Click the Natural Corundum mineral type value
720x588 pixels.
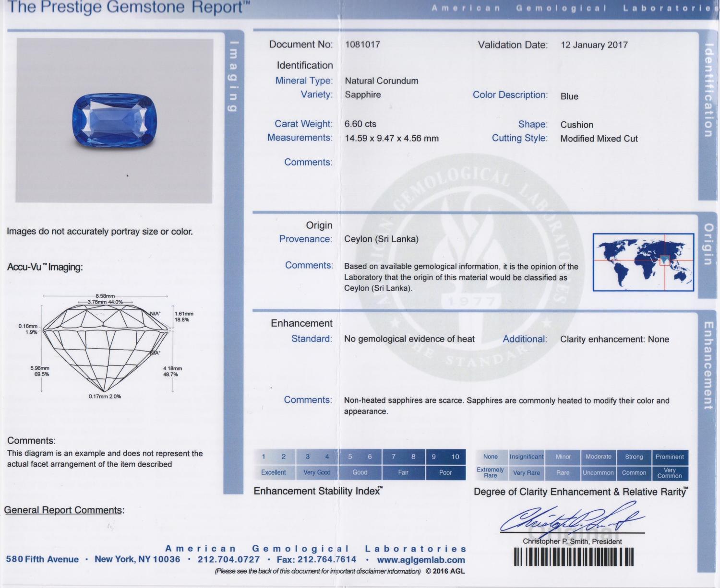point(382,81)
